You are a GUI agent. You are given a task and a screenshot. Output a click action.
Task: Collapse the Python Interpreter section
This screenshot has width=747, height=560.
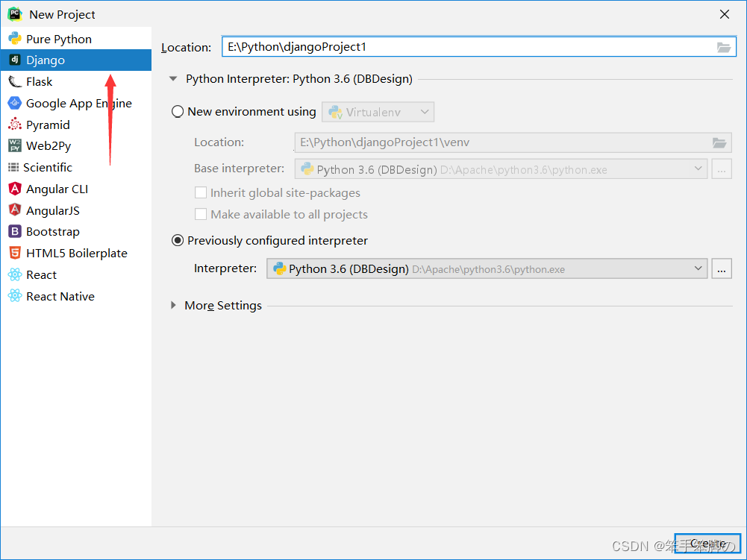pos(173,78)
